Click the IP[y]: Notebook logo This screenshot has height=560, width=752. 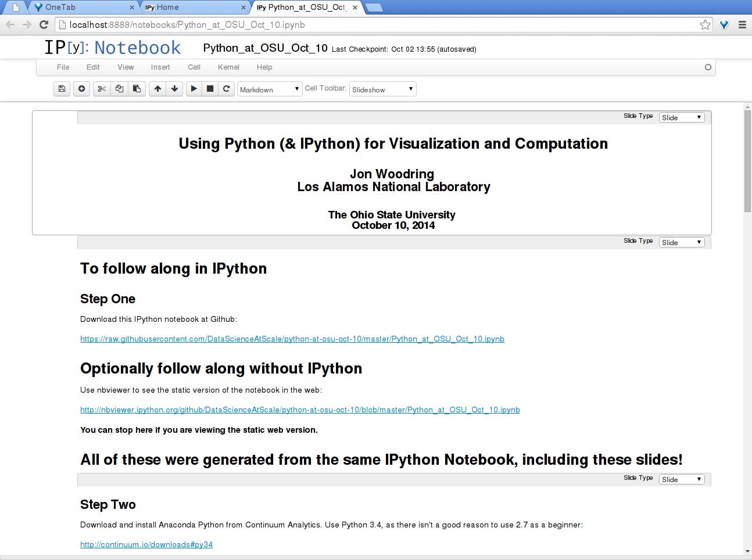(113, 48)
